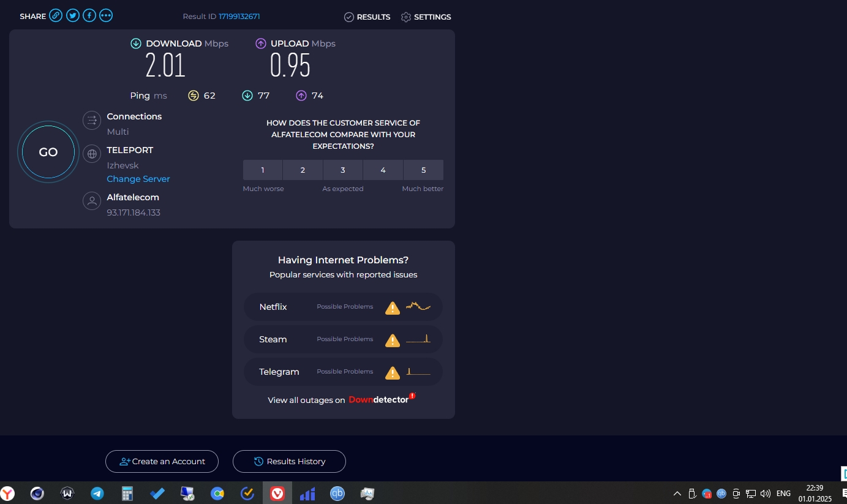Open the Telegram outage row
847x504 pixels.
(x=343, y=372)
